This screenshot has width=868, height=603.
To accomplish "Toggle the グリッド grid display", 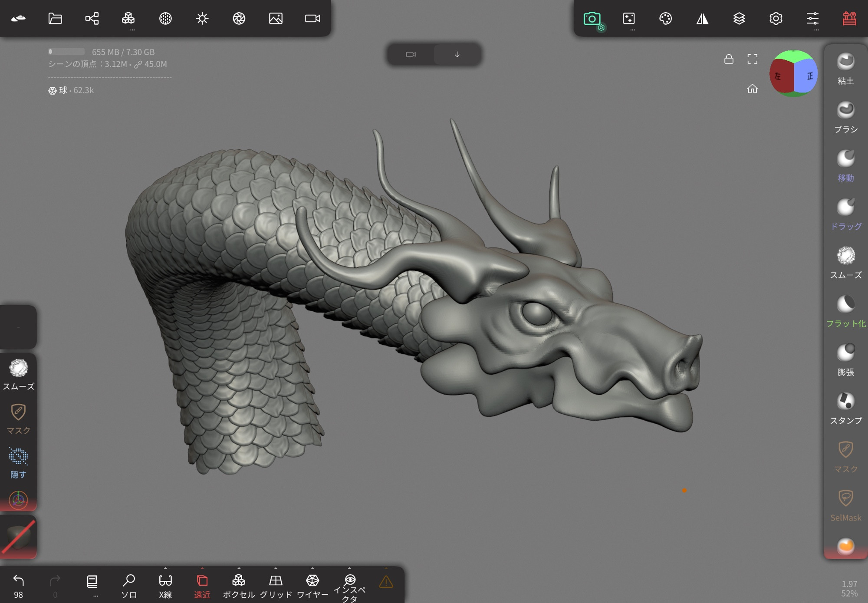I will pyautogui.click(x=276, y=586).
